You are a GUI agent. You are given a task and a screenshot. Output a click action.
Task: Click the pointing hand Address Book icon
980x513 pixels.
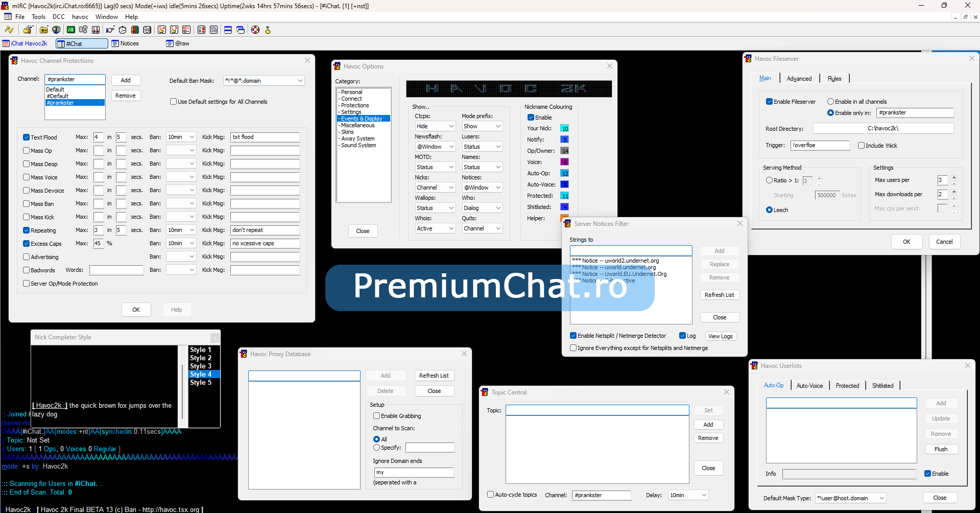point(110,30)
